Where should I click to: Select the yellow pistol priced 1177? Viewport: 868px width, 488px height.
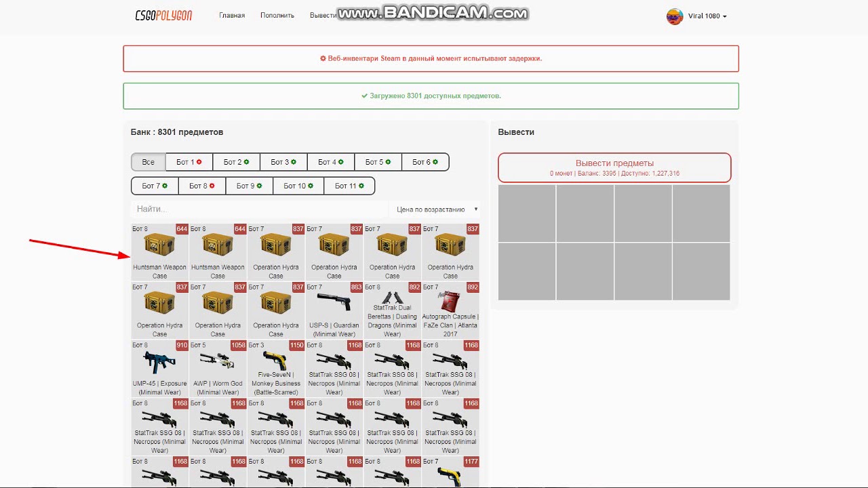[450, 472]
